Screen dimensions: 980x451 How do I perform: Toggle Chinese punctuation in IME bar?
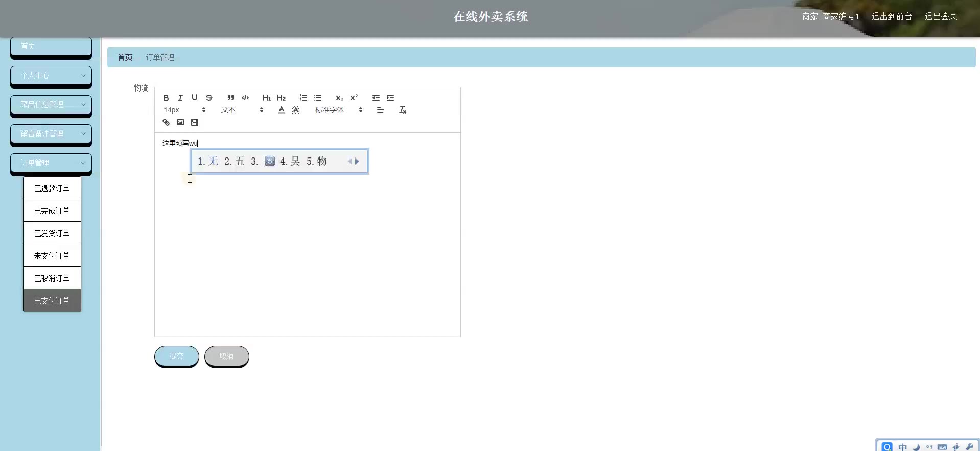tap(929, 447)
